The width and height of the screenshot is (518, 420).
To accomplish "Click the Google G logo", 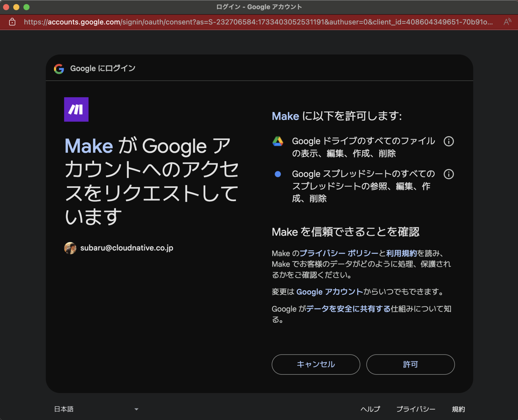I will (x=59, y=69).
